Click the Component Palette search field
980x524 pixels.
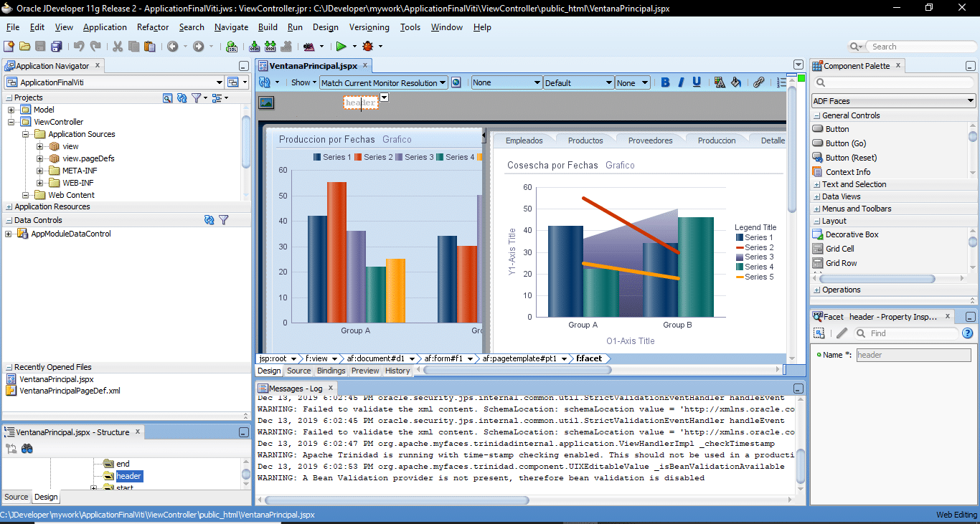[x=892, y=82]
